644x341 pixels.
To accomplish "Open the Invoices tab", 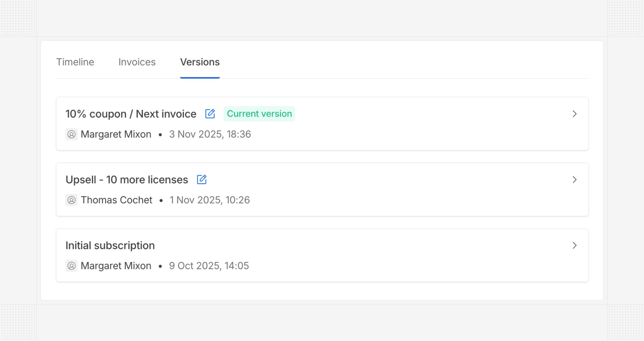I will (x=137, y=62).
